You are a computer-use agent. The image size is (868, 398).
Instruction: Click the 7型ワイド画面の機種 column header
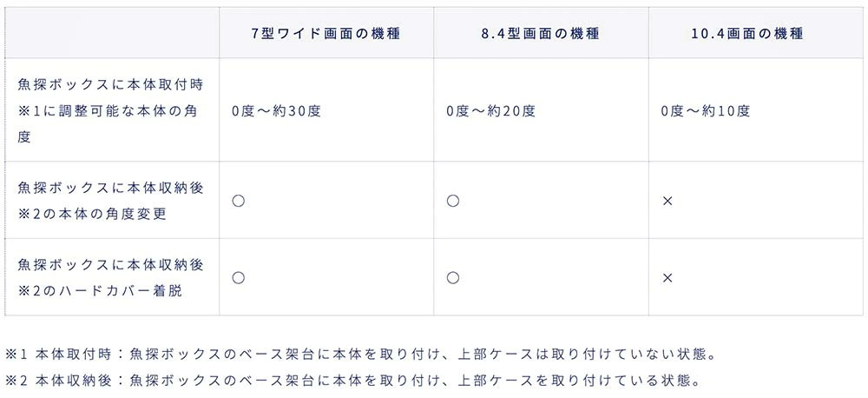coord(325,34)
